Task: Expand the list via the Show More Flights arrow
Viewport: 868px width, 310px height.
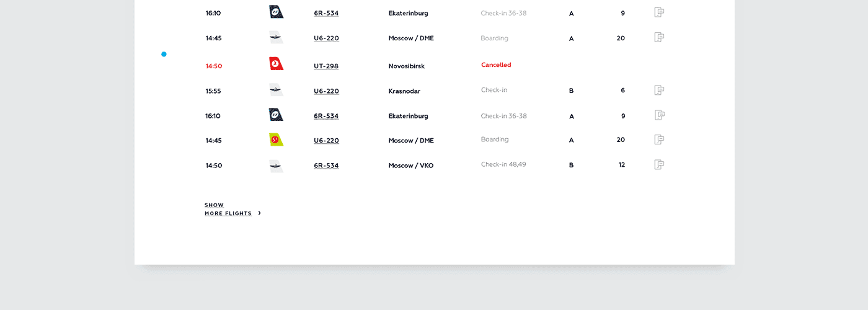Action: tap(259, 213)
